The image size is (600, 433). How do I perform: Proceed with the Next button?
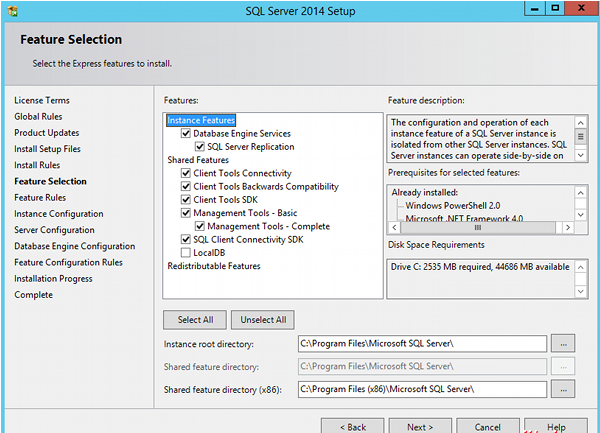(x=420, y=426)
